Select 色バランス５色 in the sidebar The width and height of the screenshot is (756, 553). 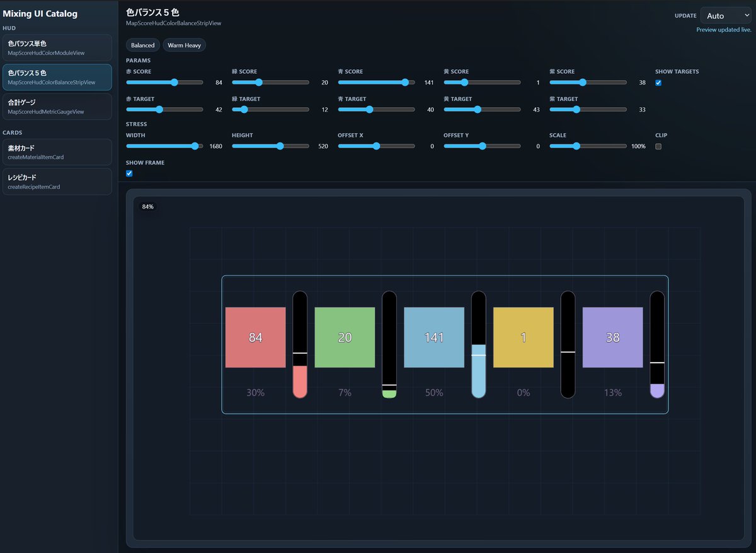pos(57,77)
